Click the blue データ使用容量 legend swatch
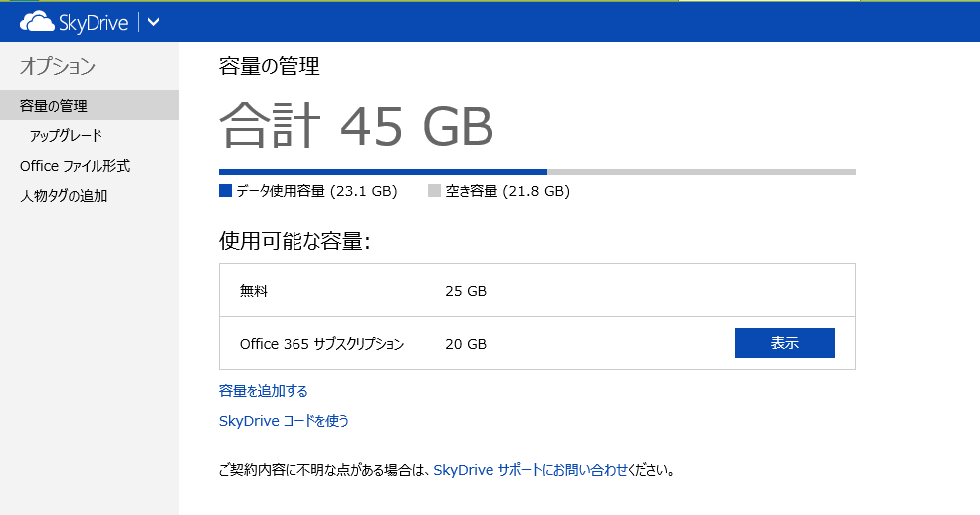The height and width of the screenshot is (515, 980). pos(225,191)
